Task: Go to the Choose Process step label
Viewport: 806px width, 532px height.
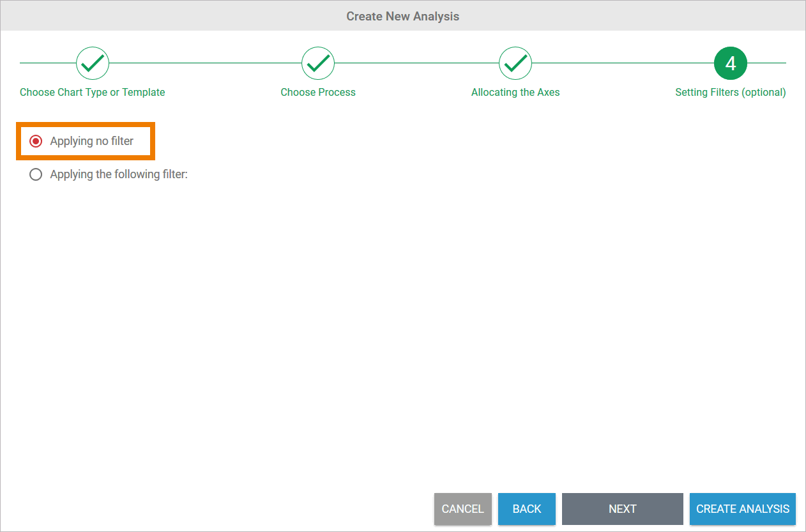Action: tap(318, 92)
